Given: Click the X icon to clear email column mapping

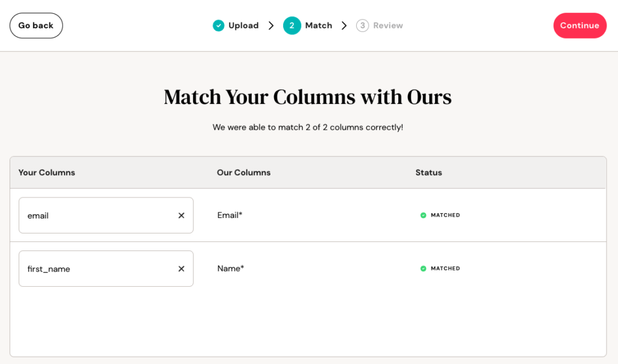Looking at the screenshot, I should pos(181,215).
